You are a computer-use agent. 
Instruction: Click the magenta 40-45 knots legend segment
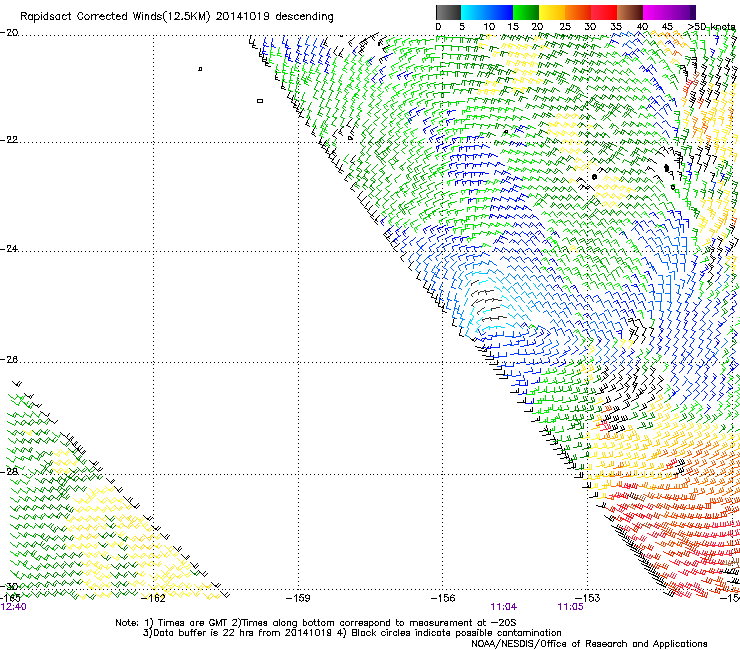pos(656,12)
